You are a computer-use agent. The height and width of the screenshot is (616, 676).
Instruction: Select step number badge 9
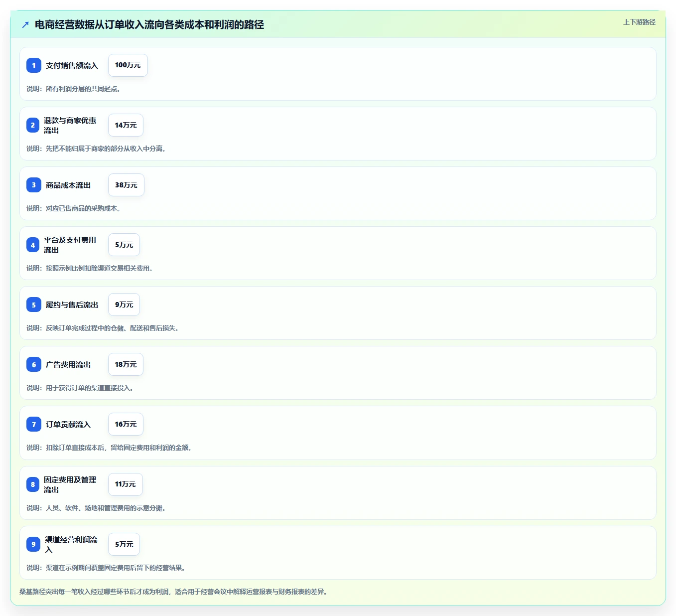click(33, 544)
